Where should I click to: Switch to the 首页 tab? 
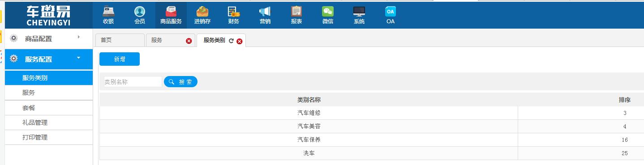(120, 40)
